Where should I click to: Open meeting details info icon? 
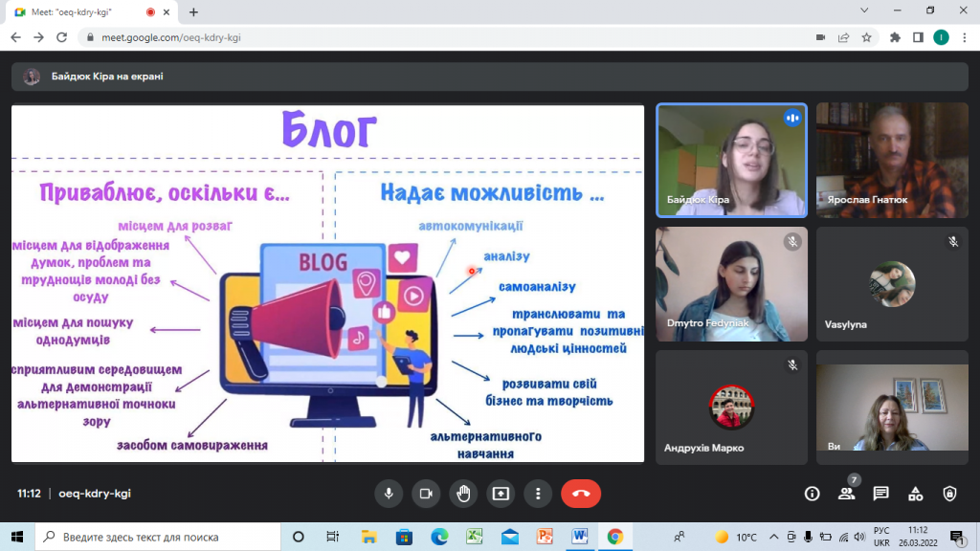point(812,494)
